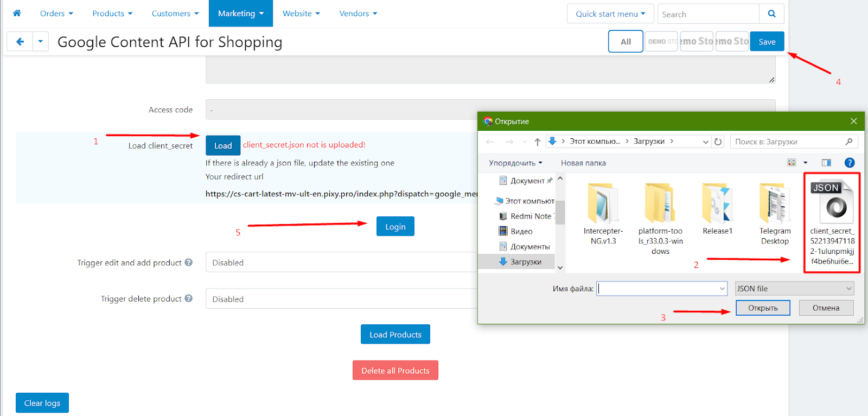Screen dimensions: 868x416
Task: Go up one folder in file dialog
Action: pyautogui.click(x=537, y=142)
